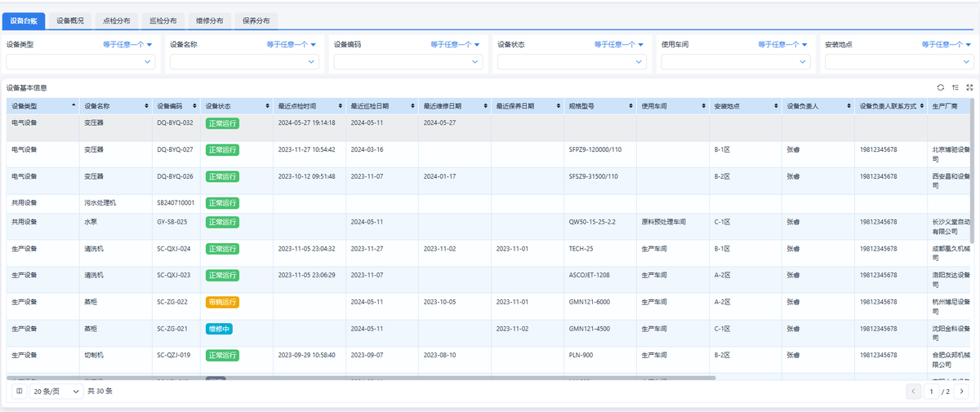
Task: Go to next page of results
Action: (x=961, y=392)
